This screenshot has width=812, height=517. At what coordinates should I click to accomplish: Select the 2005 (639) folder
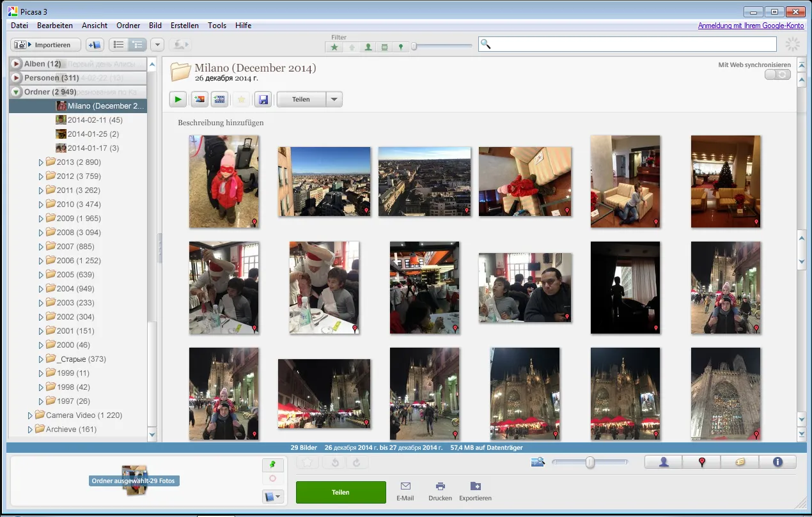point(70,275)
